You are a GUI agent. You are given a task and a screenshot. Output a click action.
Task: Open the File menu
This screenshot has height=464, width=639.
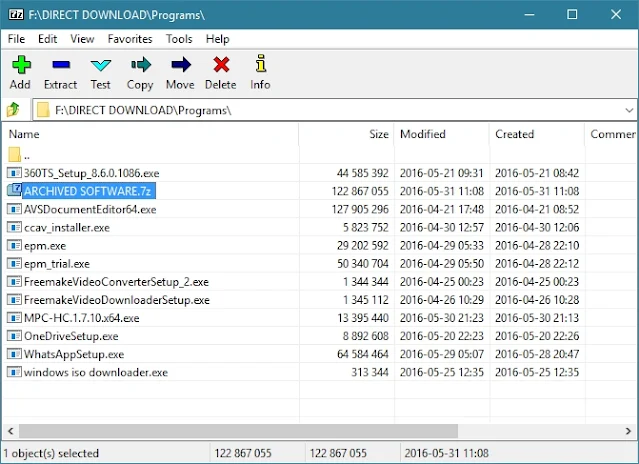point(16,39)
